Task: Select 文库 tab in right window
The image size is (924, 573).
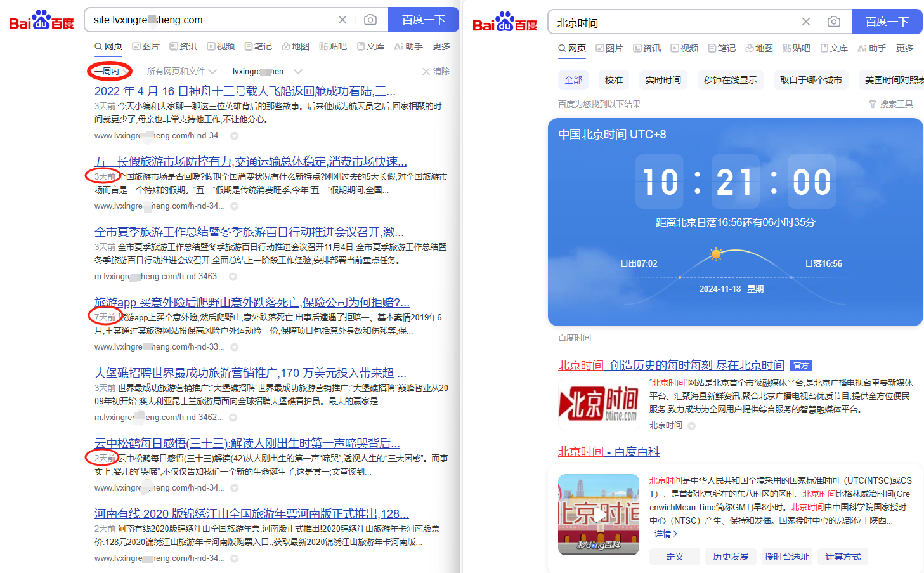Action: pos(834,48)
